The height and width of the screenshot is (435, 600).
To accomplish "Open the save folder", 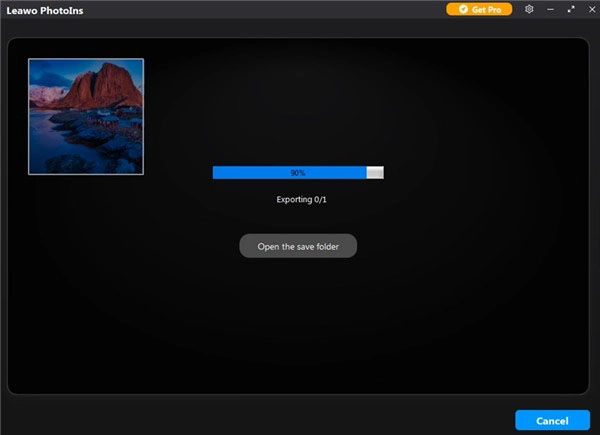I will tap(298, 247).
